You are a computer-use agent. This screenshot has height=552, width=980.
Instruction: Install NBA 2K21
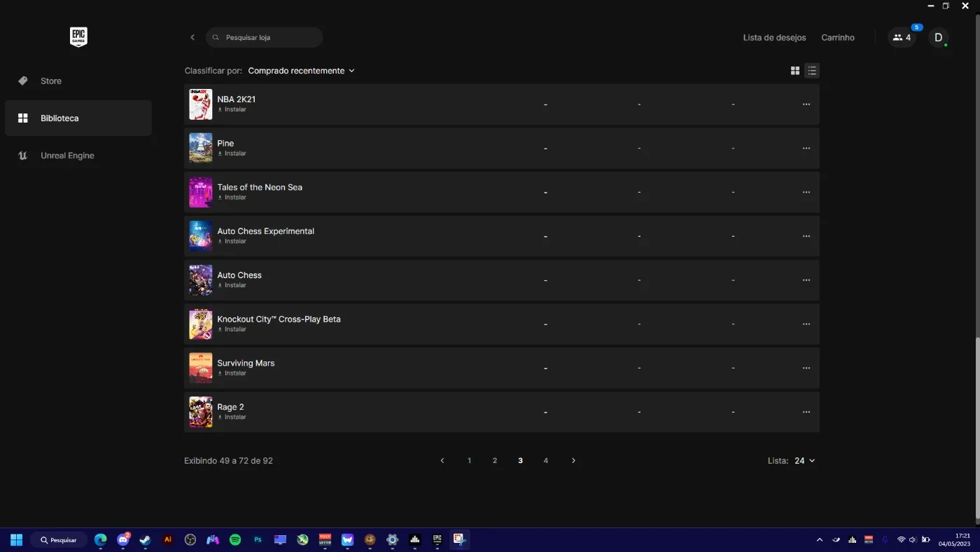click(232, 110)
